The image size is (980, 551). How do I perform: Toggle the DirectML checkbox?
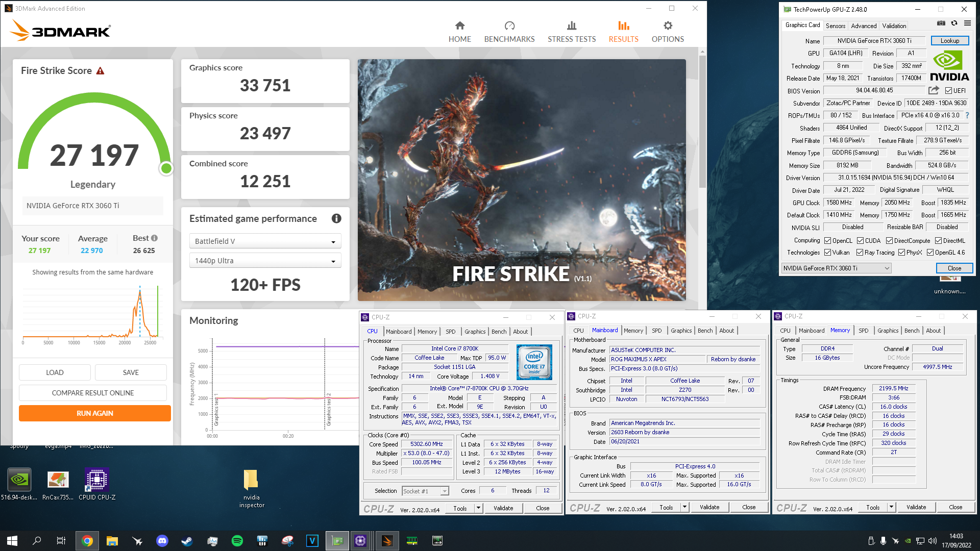click(938, 241)
